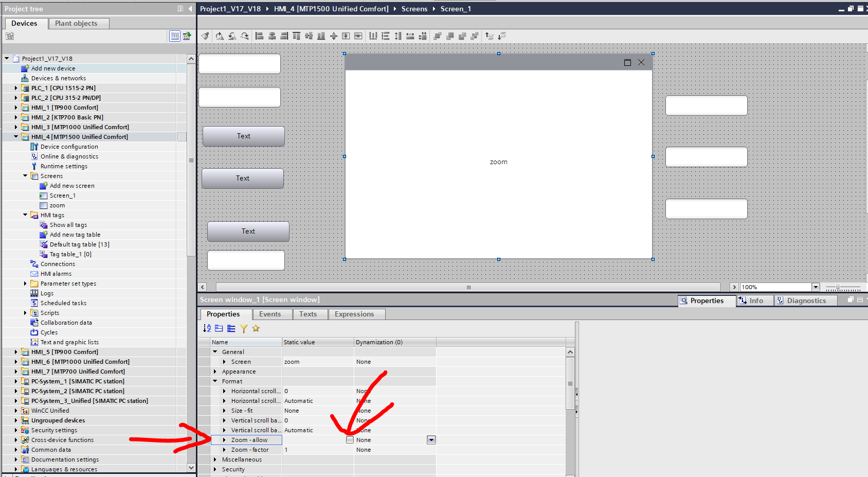Image resolution: width=868 pixels, height=477 pixels.
Task: Switch to the Info inspector tab
Action: tap(756, 301)
